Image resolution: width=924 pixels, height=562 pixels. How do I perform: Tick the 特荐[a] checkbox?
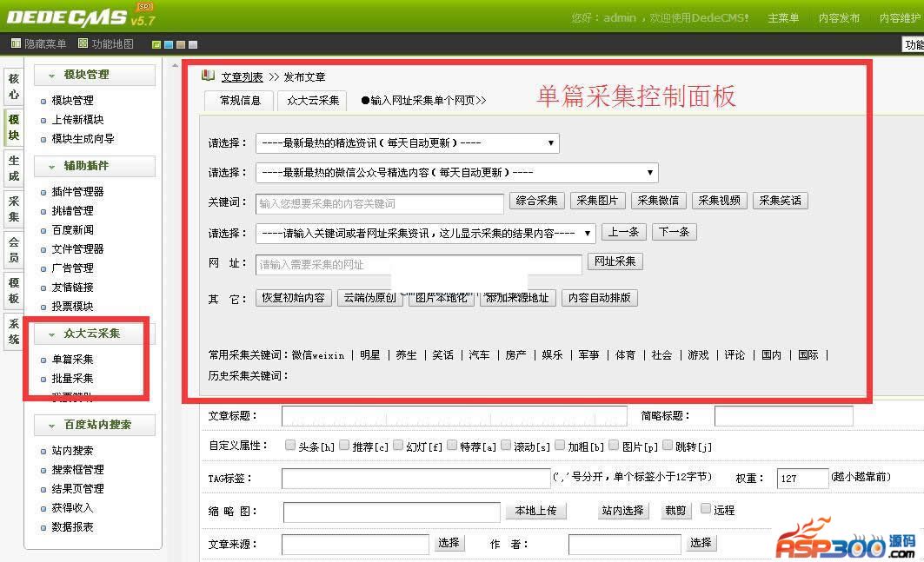coord(452,445)
